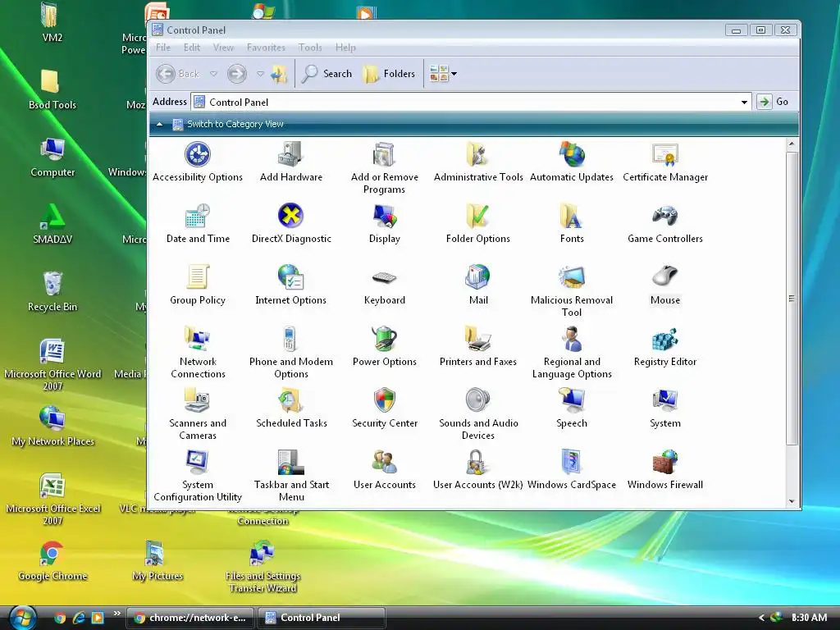Click the Up folder toolbar icon
The image size is (840, 630).
[279, 73]
